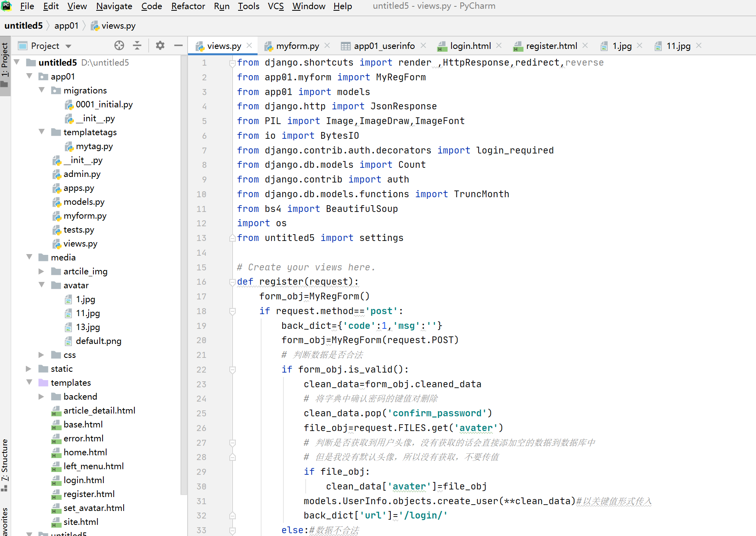Click the app01 breadcrumb
Image resolution: width=756 pixels, height=536 pixels.
[66, 26]
